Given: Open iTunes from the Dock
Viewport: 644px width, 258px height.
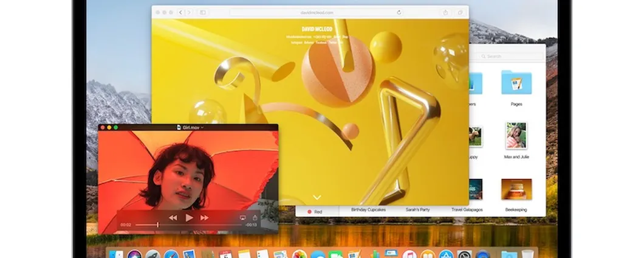Looking at the screenshot, I should 409,254.
